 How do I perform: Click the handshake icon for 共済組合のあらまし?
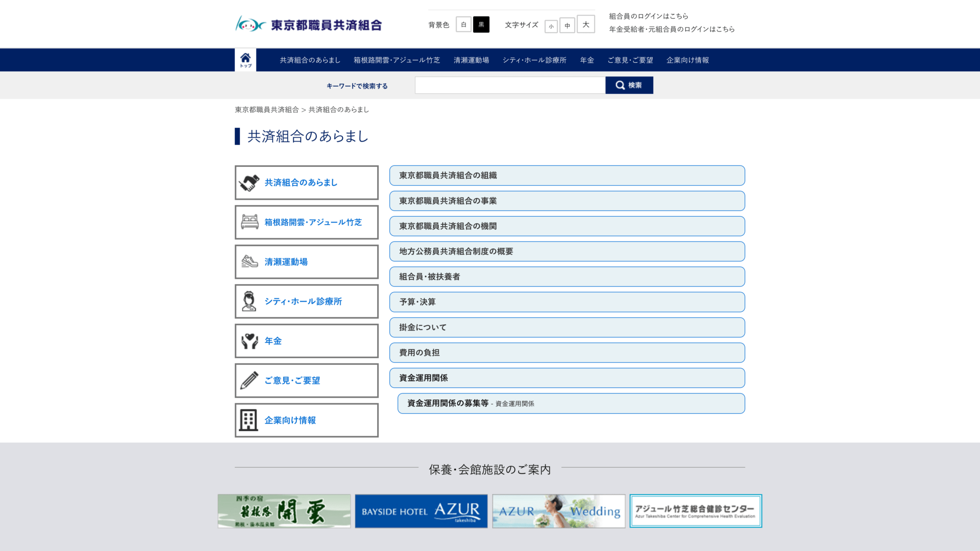pyautogui.click(x=249, y=183)
